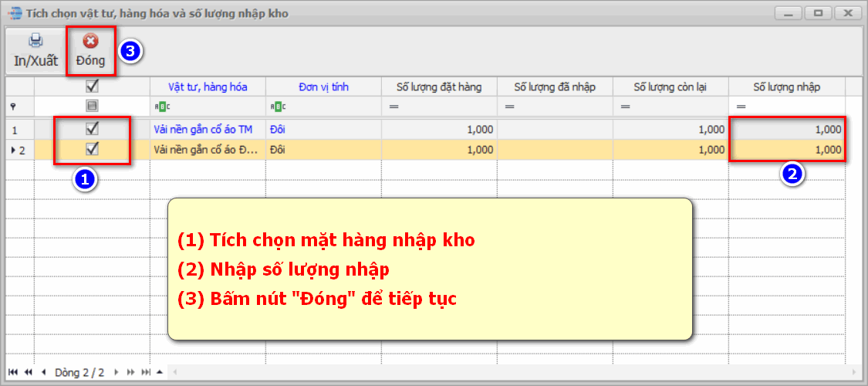Image resolution: width=868 pixels, height=386 pixels.
Task: Open equals filter operator for Số lượng nhập
Action: 741,106
